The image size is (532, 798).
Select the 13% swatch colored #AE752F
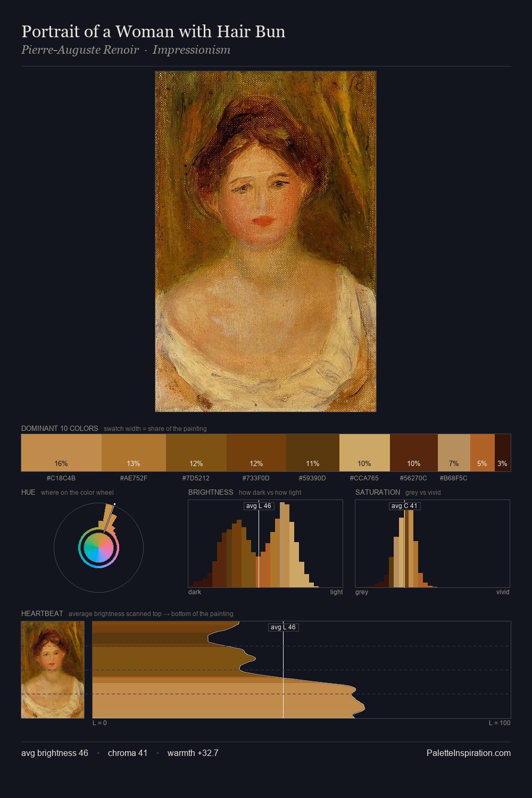click(x=134, y=453)
